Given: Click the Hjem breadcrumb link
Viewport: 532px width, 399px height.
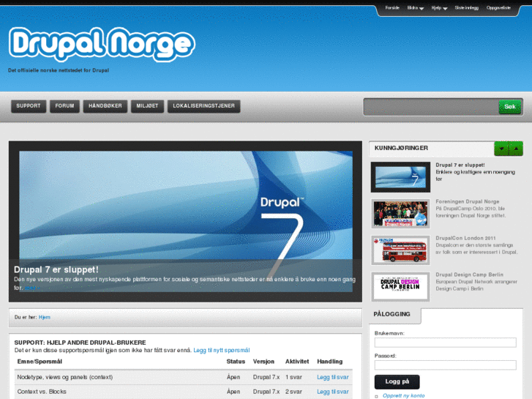Looking at the screenshot, I should (45, 317).
